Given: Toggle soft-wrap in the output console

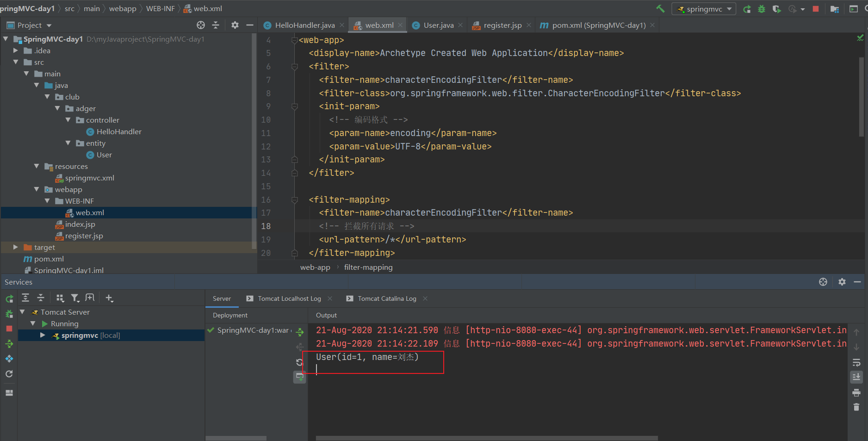Looking at the screenshot, I should coord(856,362).
